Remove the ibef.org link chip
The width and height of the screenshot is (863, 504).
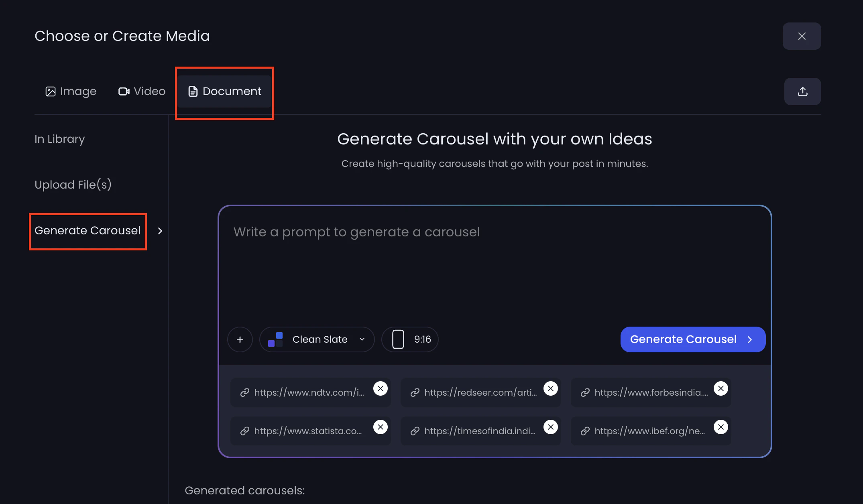point(721,427)
